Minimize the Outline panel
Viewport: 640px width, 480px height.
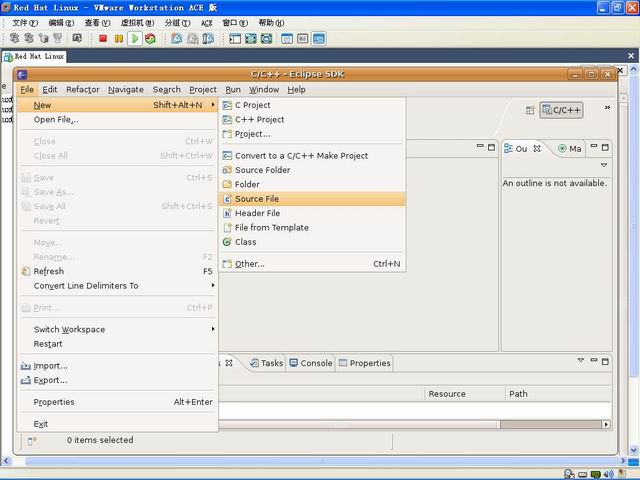[x=594, y=146]
